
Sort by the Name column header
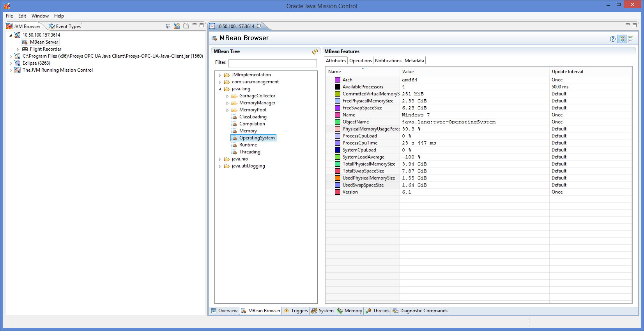pyautogui.click(x=363, y=72)
